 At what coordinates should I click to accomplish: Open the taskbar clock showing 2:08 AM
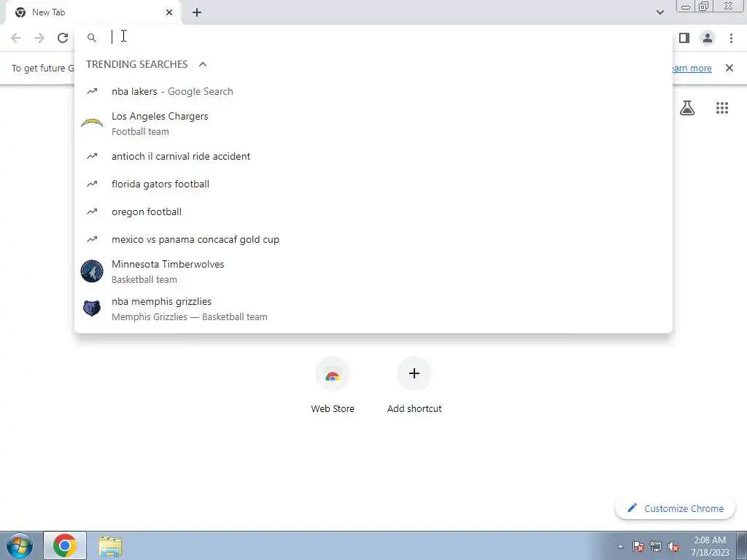[x=710, y=546]
